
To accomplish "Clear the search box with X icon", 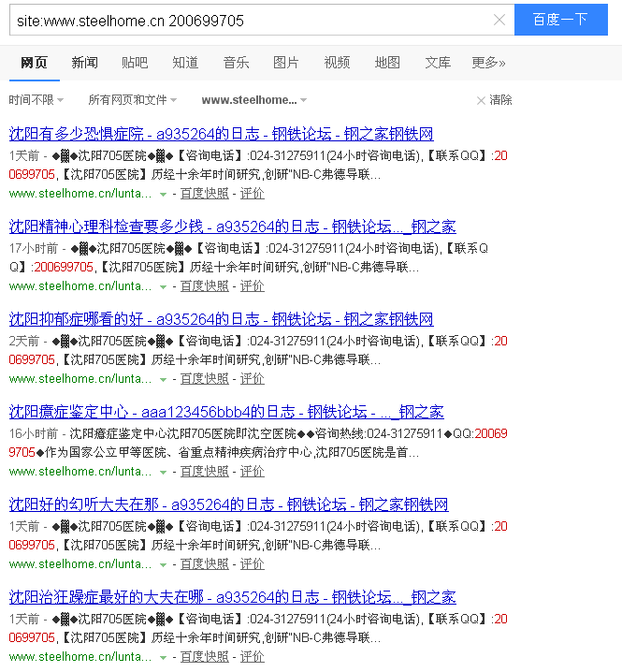I will [499, 20].
